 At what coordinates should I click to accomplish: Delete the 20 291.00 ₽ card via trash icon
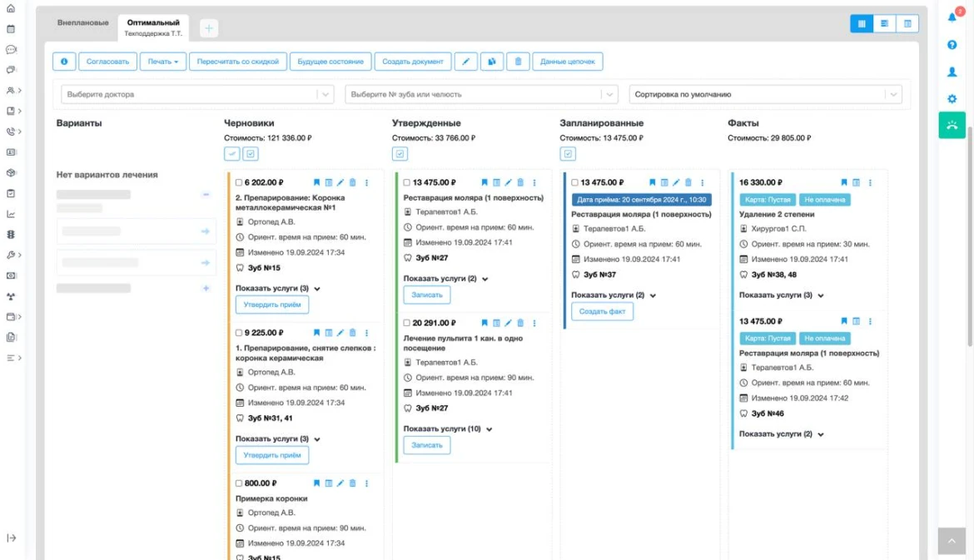coord(520,323)
